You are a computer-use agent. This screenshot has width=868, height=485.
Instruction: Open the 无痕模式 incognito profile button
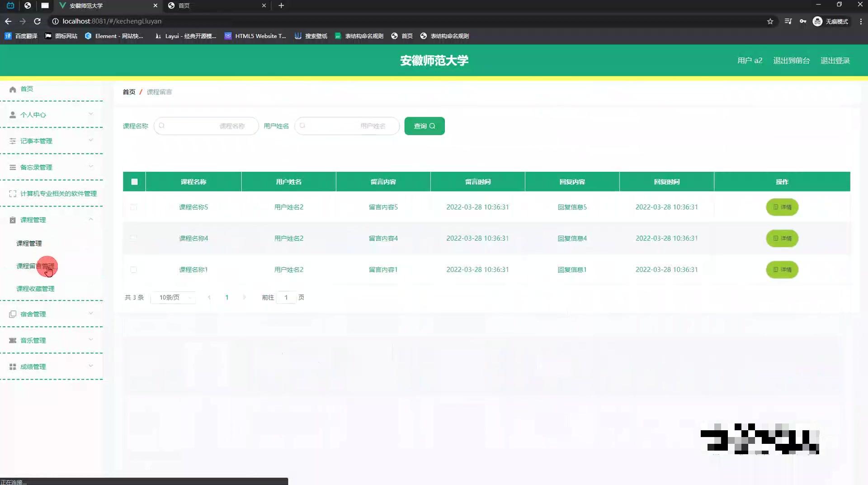[x=831, y=21]
